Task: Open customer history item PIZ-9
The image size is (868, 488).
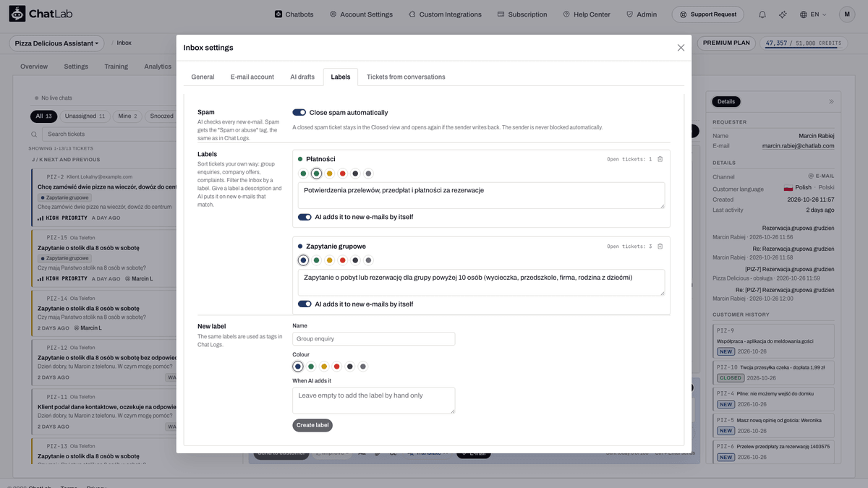Action: coord(773,341)
